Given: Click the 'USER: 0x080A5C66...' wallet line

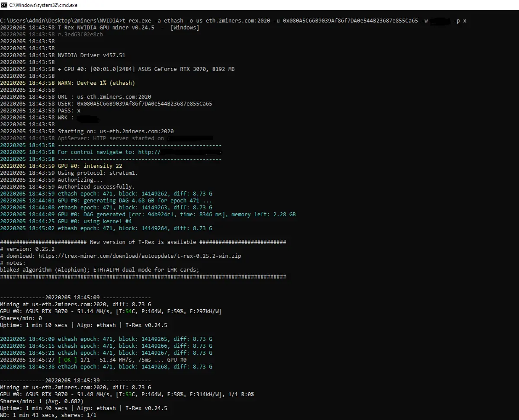Looking at the screenshot, I should pos(106,104).
